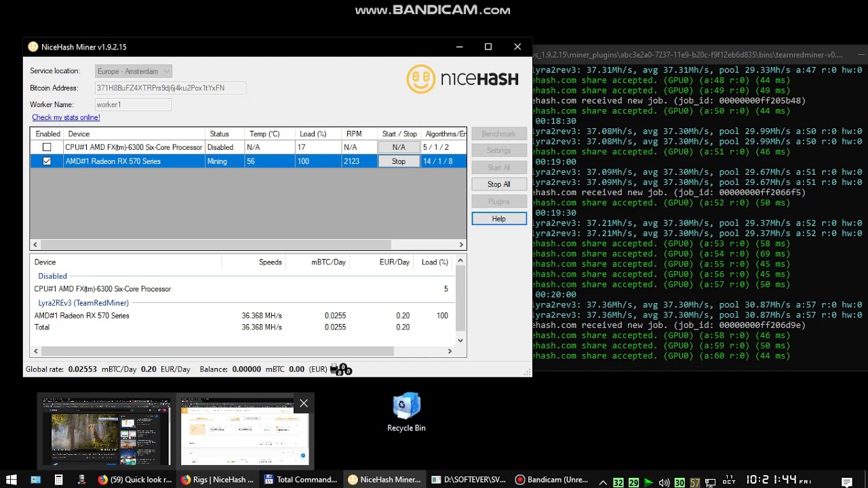Switch to Rigs | NiceHash Firefox taskbar item

coord(218,480)
